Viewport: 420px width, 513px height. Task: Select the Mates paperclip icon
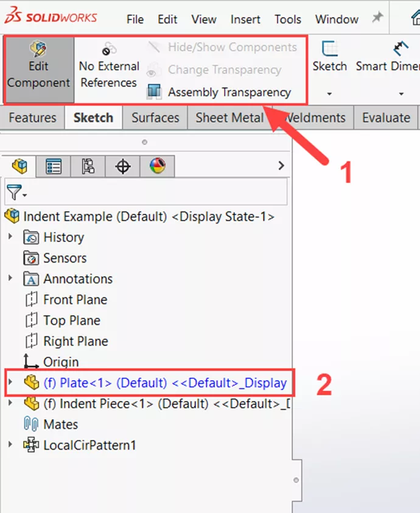tap(31, 424)
